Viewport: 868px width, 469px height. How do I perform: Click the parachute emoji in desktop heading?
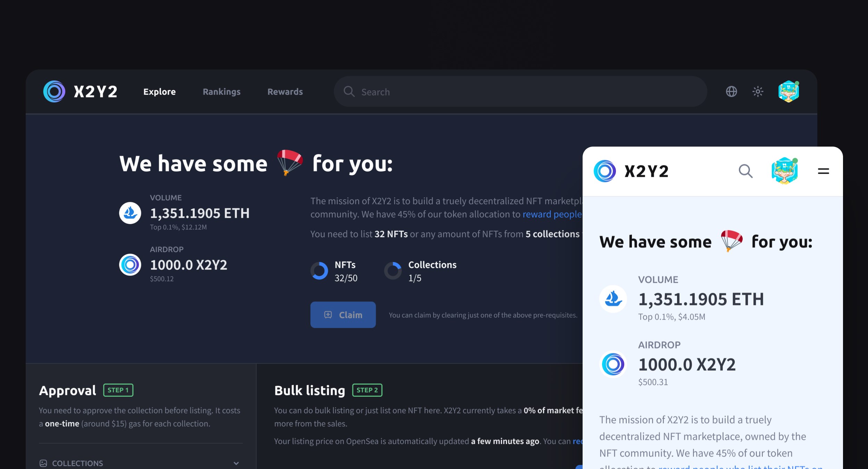(290, 163)
